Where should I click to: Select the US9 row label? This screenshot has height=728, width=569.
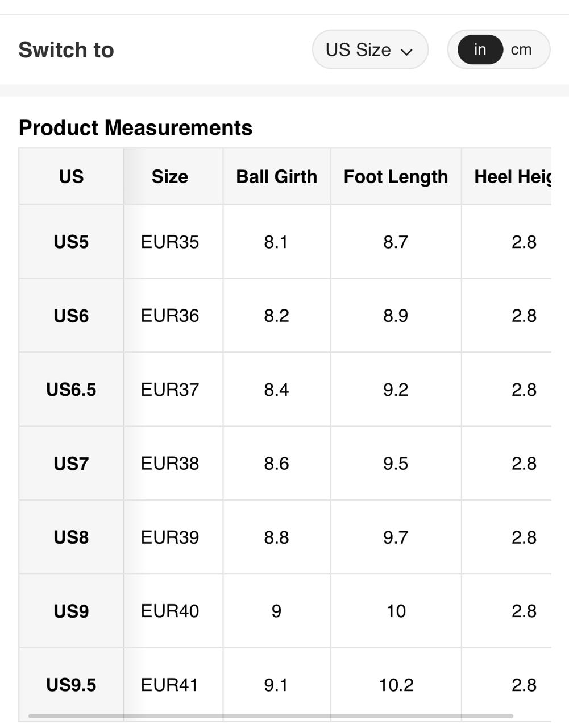coord(71,611)
